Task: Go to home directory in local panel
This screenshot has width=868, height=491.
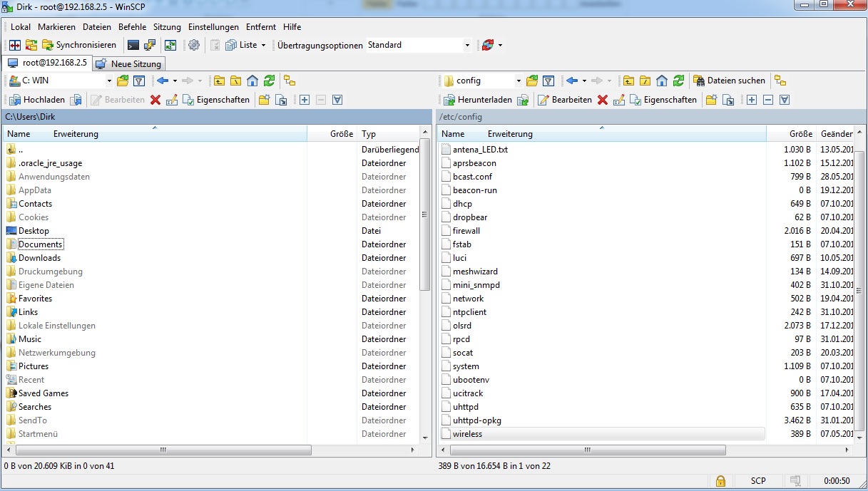Action: tap(252, 81)
